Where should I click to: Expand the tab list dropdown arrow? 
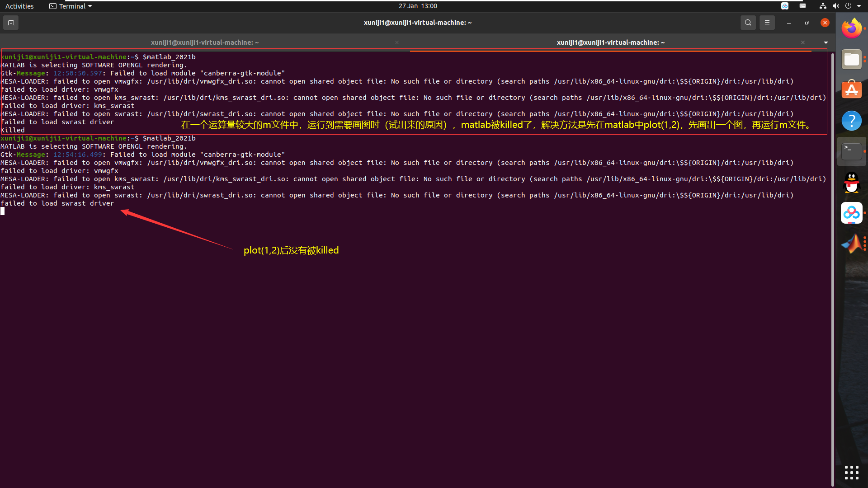826,42
